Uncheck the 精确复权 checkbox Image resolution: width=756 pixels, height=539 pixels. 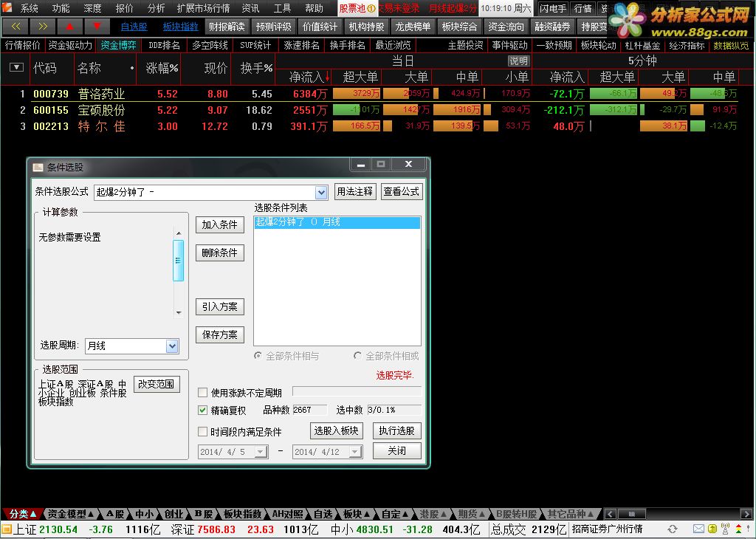point(203,411)
